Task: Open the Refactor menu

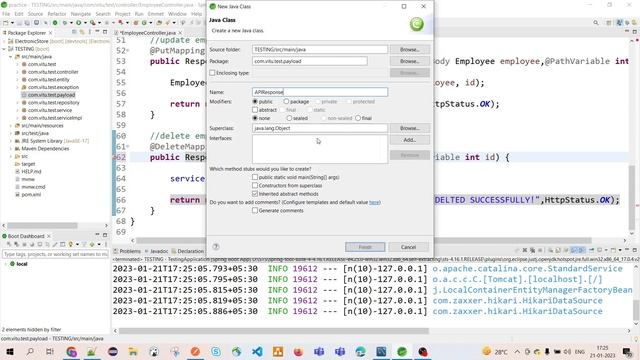Action: 57,14
